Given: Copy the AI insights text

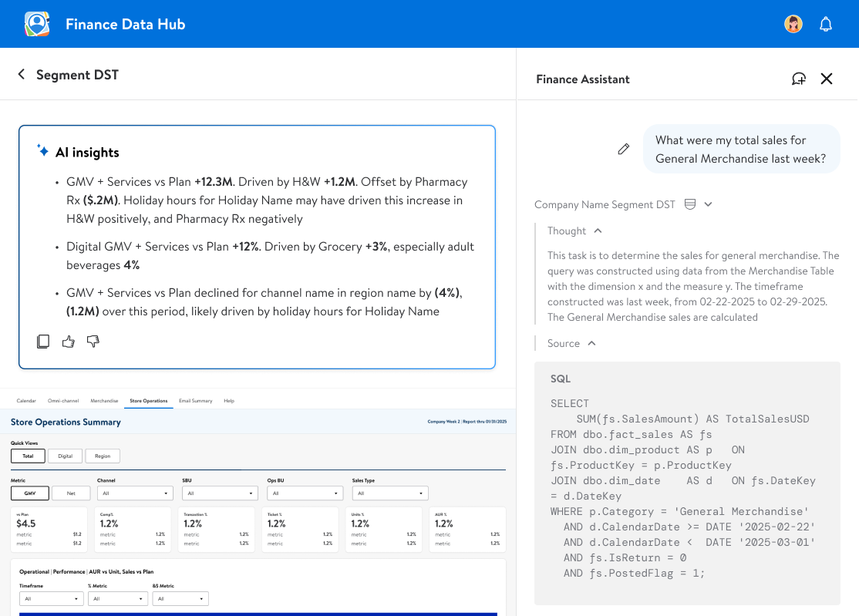Looking at the screenshot, I should 43,341.
